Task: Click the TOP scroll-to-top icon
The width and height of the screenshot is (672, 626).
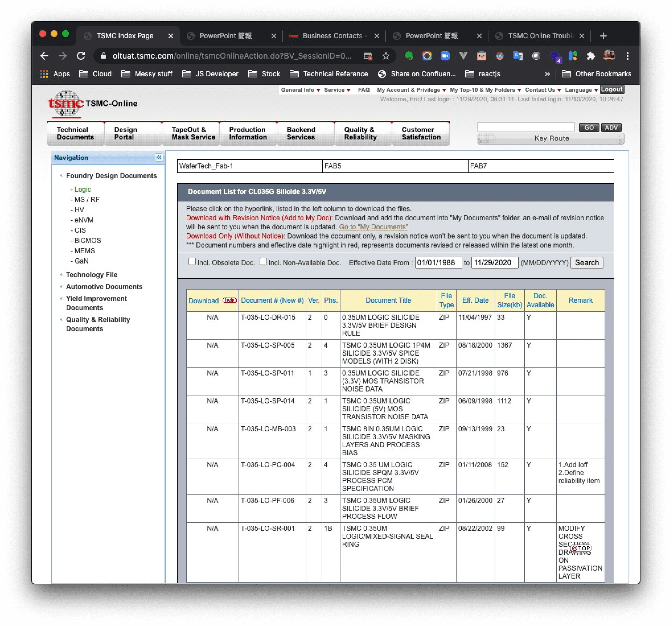Action: 581,548
